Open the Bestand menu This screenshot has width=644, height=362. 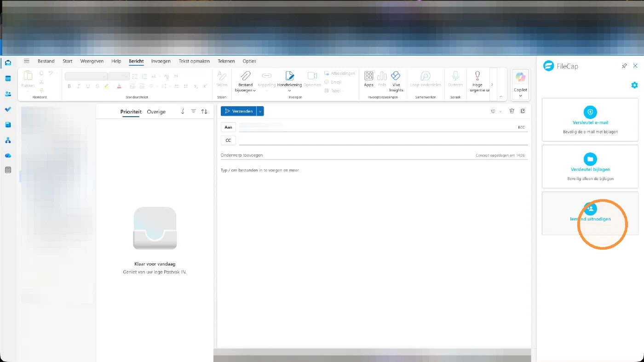(x=46, y=61)
